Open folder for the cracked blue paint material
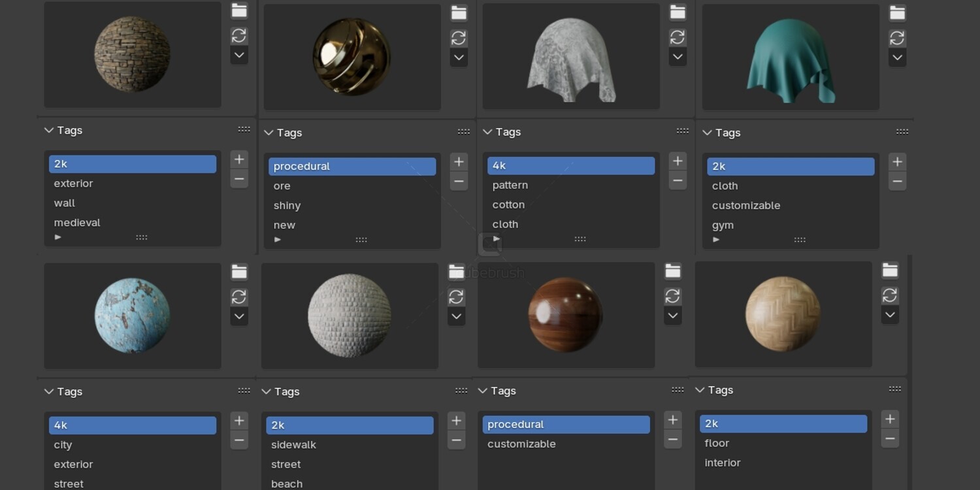 coord(239,272)
